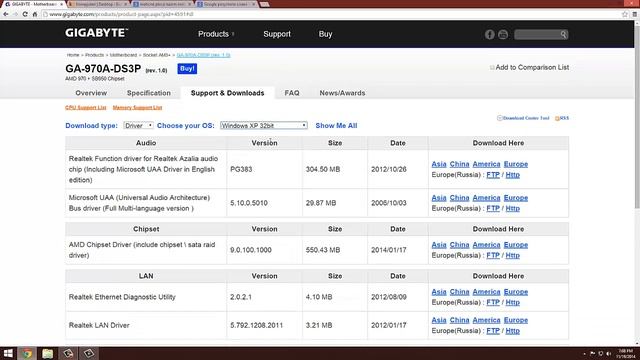Screen dimensions: 640x360
Task: Reload the page with the refresh icon
Action: pyautogui.click(x=25, y=14)
